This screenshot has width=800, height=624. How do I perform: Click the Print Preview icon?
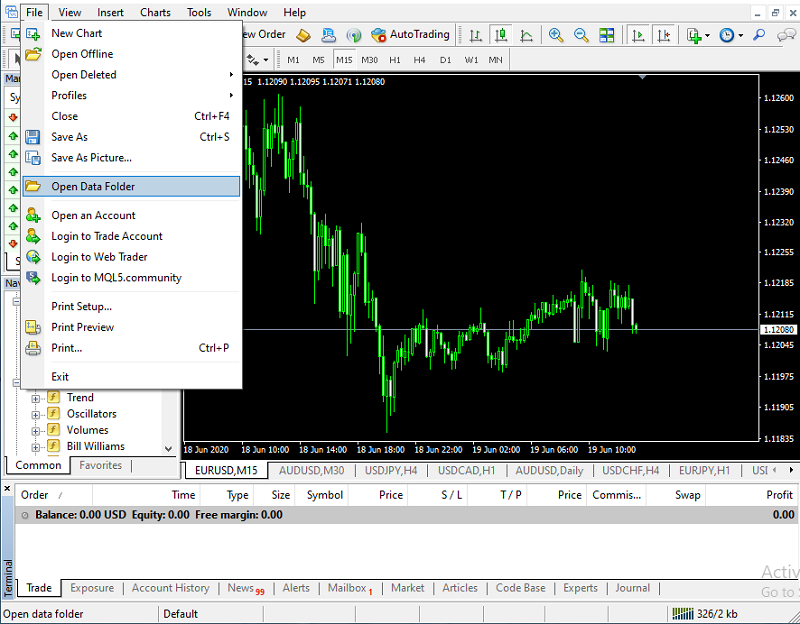[33, 327]
